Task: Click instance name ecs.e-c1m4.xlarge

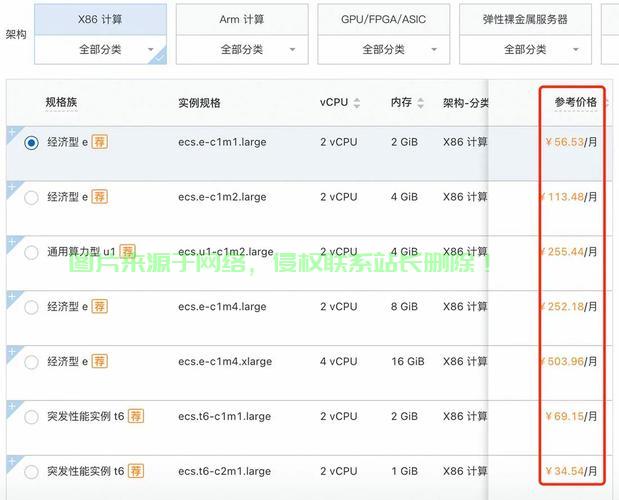Action: pyautogui.click(x=225, y=361)
